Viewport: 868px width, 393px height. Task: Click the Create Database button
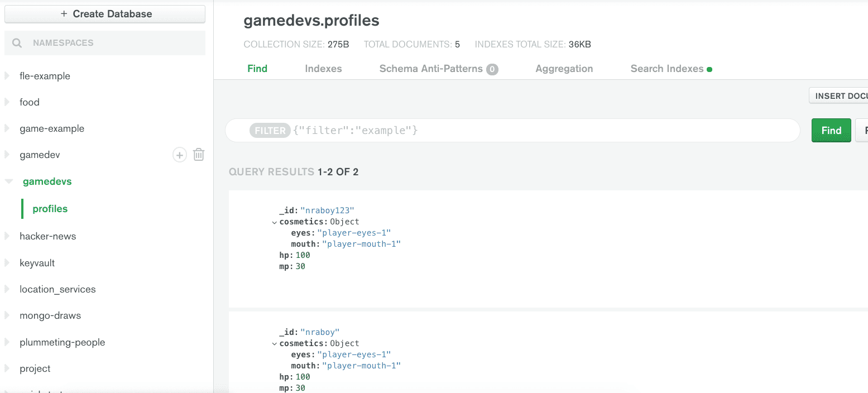click(105, 14)
